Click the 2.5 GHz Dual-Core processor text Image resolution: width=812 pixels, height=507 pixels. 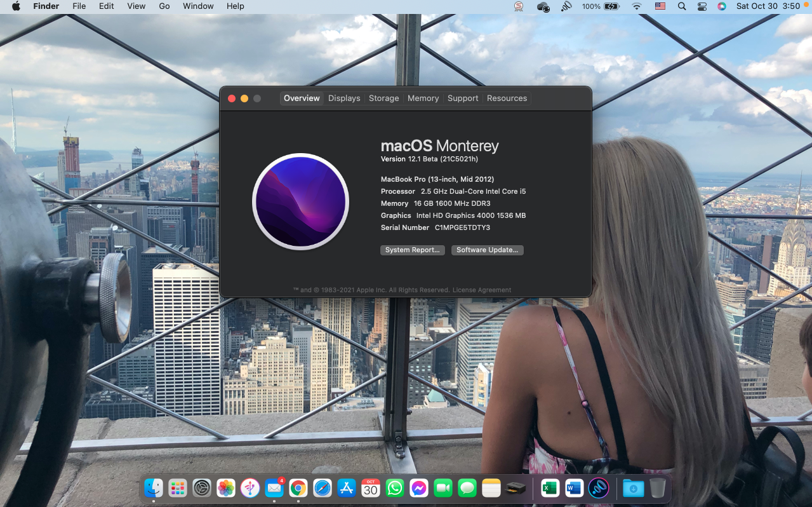click(x=474, y=192)
